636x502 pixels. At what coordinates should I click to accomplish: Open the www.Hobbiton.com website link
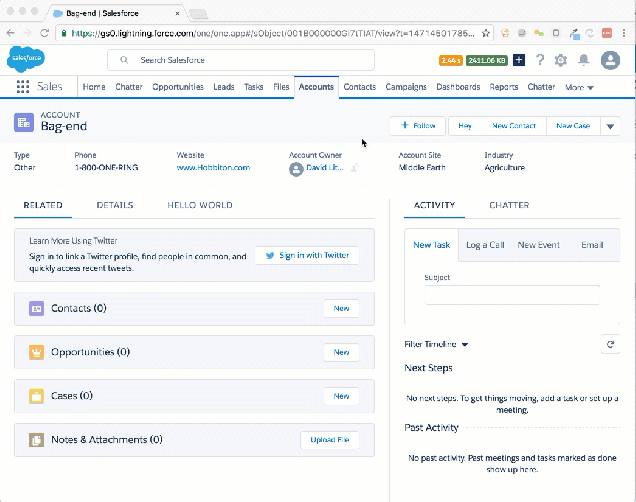(x=213, y=168)
